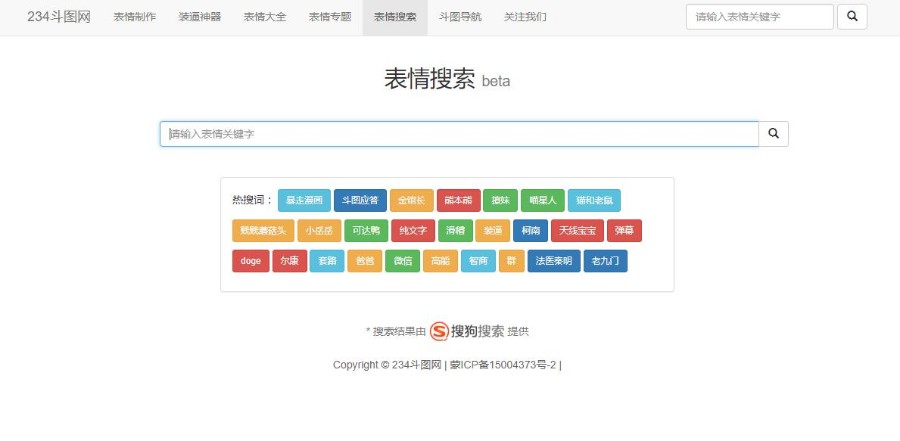Select the 弹幕 hot keyword tag
Screen dimensions: 900x441
coord(624,231)
